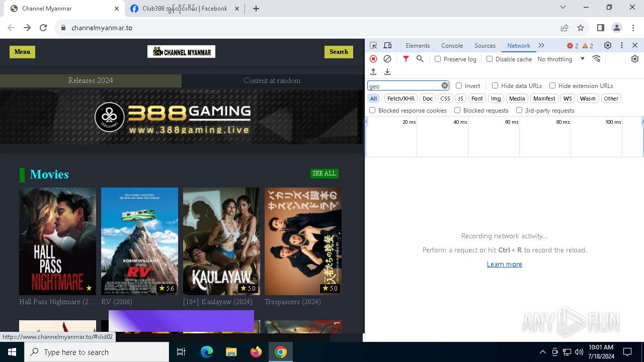Open the DevTools three-dot customize menu

(x=622, y=45)
